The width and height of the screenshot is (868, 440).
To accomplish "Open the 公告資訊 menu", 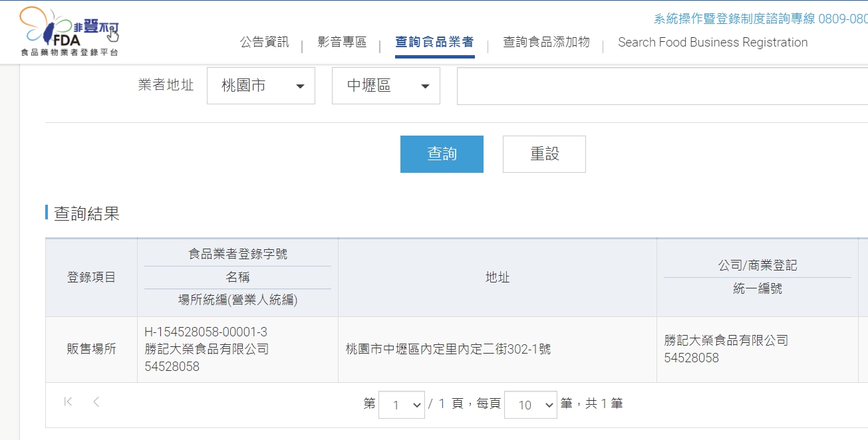I will tap(264, 43).
